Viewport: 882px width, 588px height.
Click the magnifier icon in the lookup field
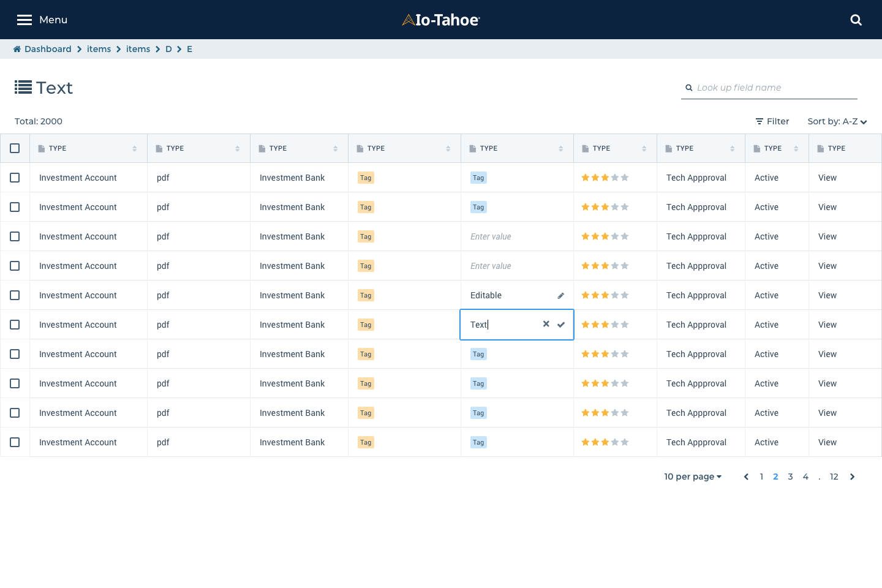tap(689, 88)
